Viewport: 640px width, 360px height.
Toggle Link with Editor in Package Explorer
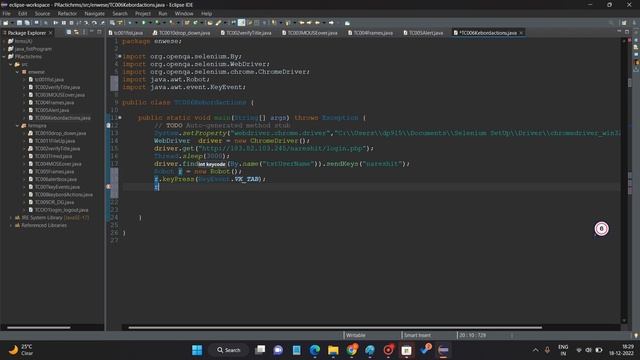point(76,32)
